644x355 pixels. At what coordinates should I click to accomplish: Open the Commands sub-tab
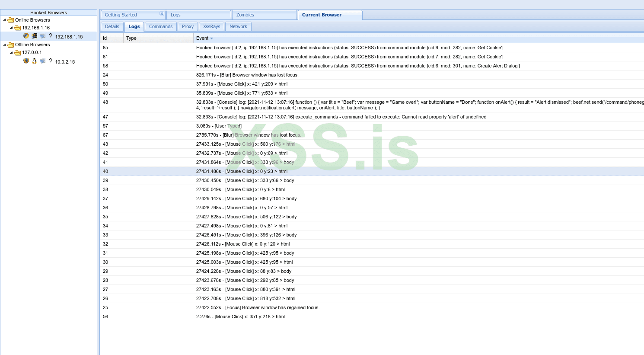point(161,26)
